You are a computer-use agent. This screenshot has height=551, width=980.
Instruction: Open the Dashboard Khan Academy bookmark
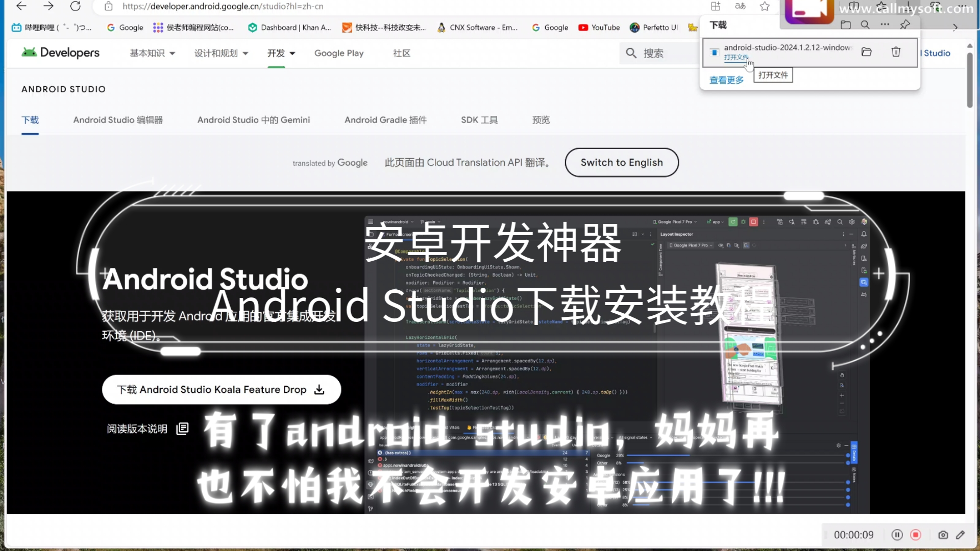tap(289, 28)
